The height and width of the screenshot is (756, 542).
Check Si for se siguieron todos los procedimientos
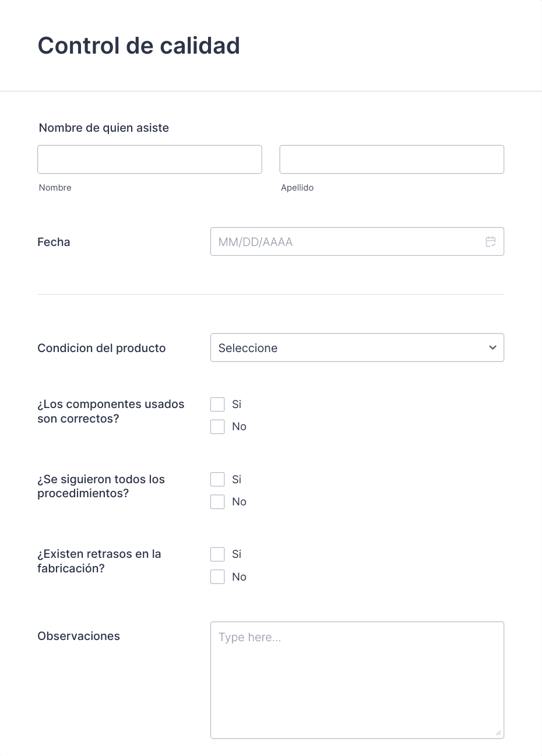(x=217, y=479)
